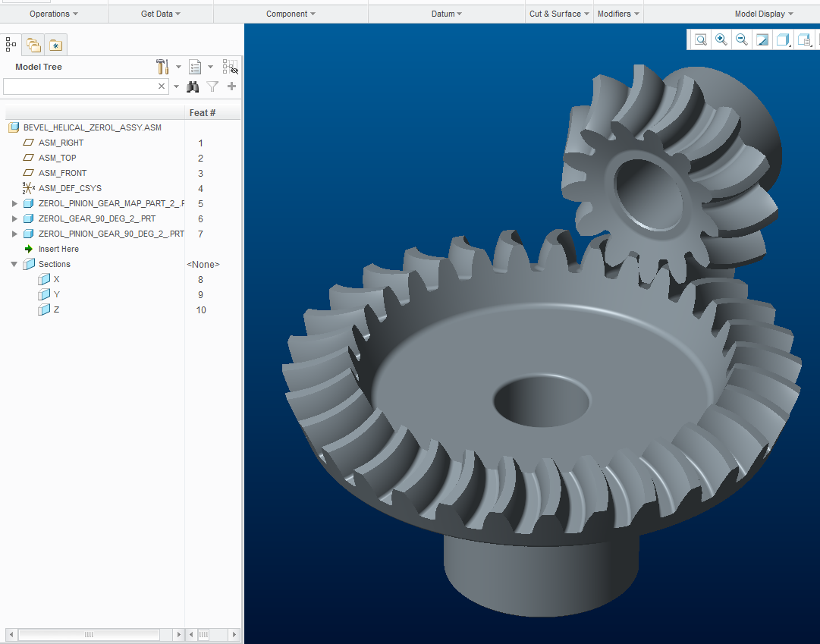
Task: Open model tree Settings hammer icon
Action: pos(162,67)
